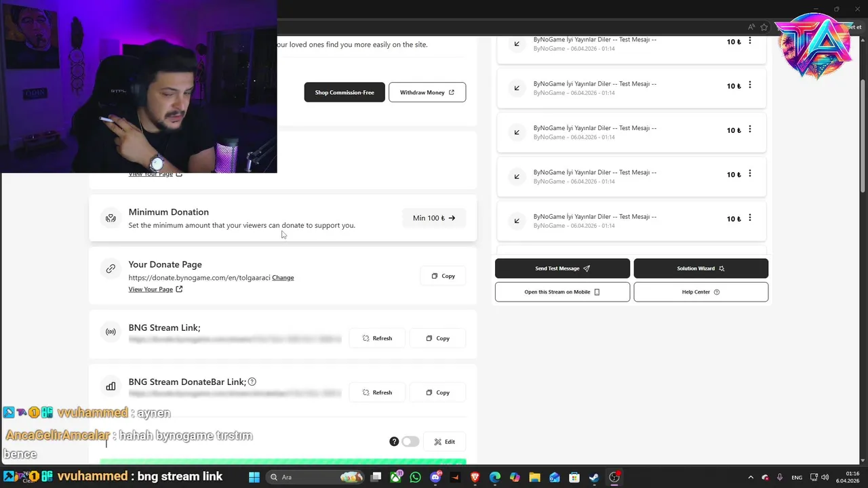Click the donate.bynogame.com/en/tolgaaraci URL text
868x488 pixels.
[x=199, y=278]
